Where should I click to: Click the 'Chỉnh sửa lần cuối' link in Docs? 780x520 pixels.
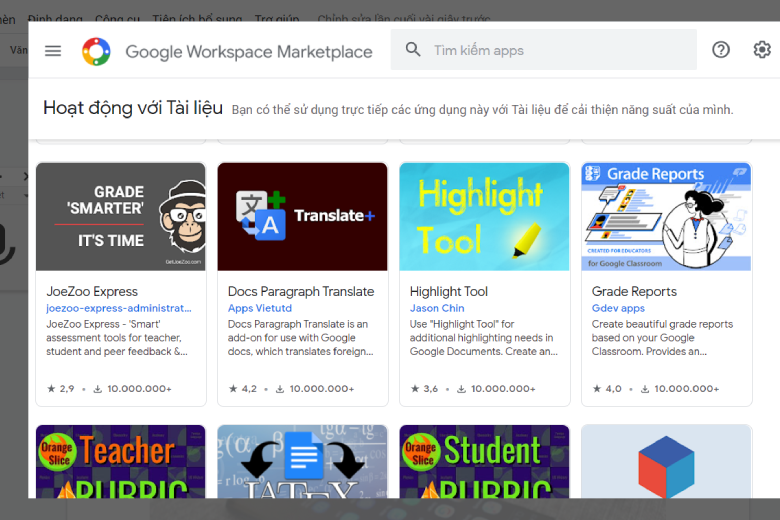click(x=404, y=18)
